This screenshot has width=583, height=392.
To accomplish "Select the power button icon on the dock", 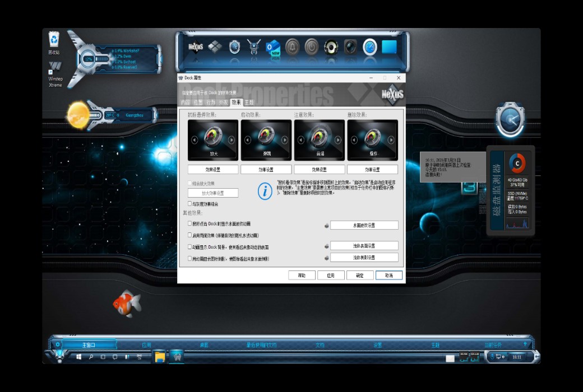I will pyautogui.click(x=312, y=48).
